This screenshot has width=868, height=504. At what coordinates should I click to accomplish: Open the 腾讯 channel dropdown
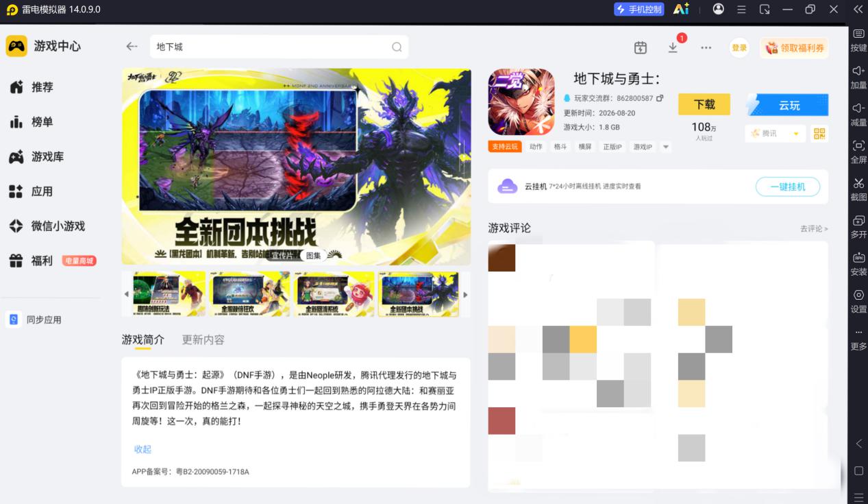[776, 133]
